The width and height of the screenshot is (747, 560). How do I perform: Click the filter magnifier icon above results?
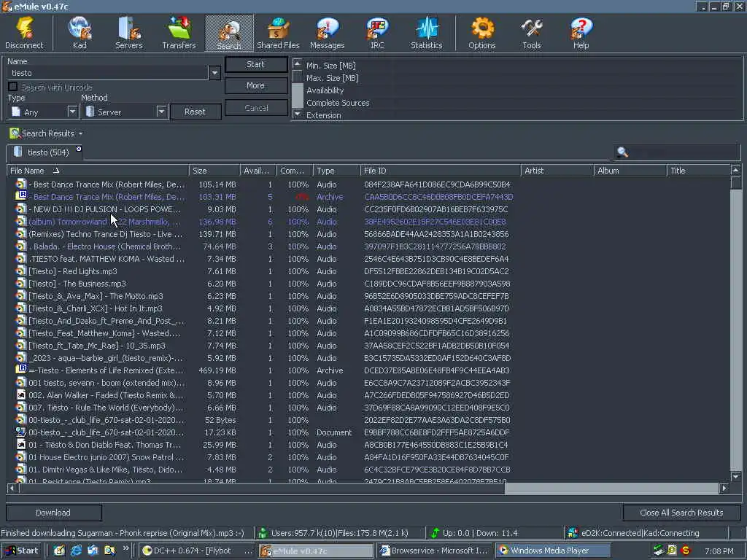point(622,152)
